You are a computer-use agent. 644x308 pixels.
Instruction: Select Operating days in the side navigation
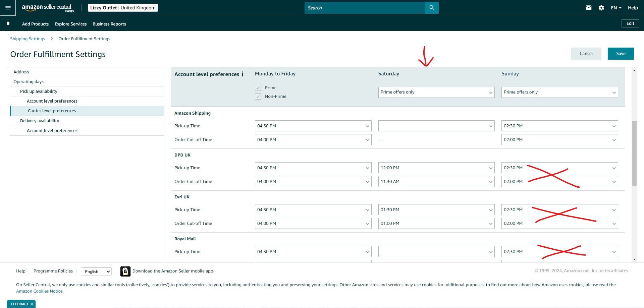pos(87,82)
